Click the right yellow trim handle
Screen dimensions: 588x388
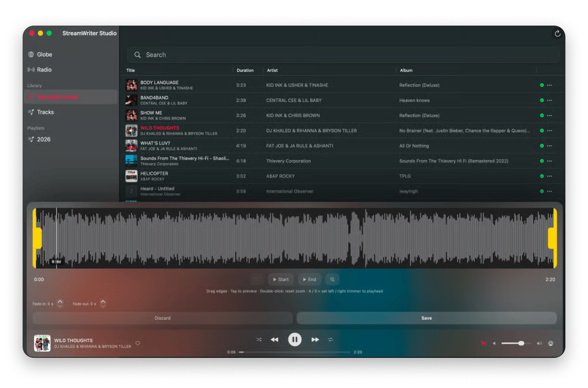[x=553, y=238]
